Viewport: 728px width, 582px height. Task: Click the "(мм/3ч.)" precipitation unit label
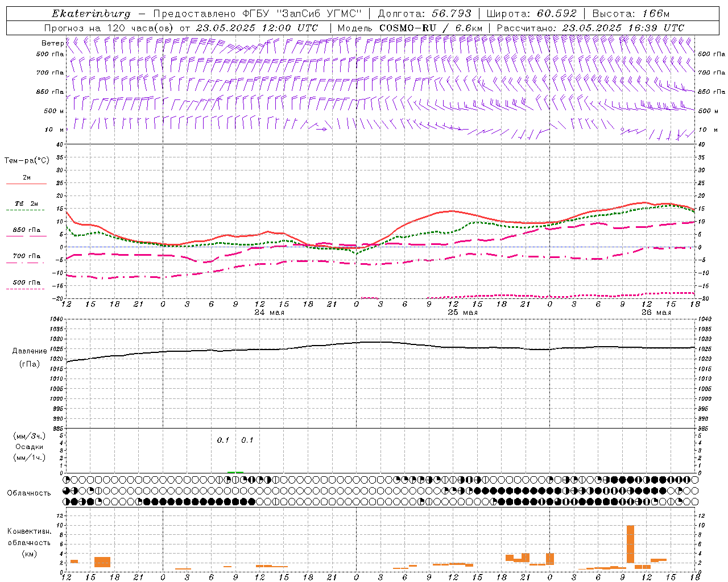pos(30,436)
